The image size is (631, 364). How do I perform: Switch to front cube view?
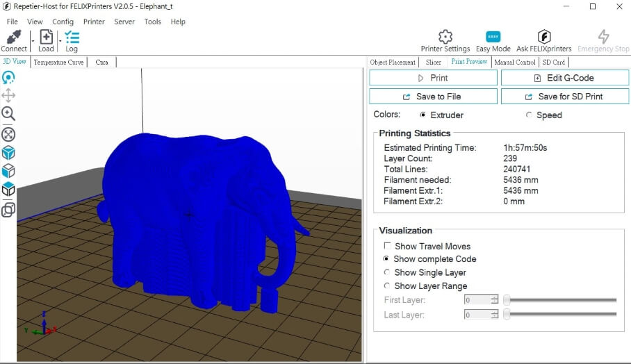(x=8, y=171)
